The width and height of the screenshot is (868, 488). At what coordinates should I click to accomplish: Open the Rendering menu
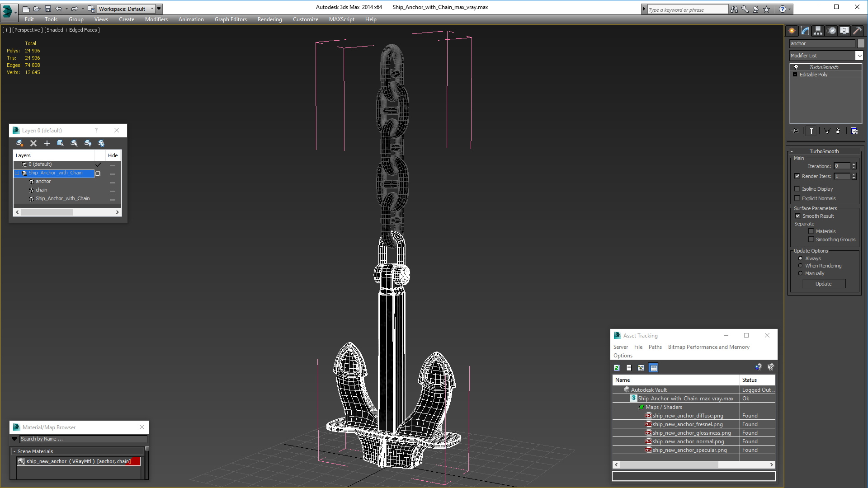pyautogui.click(x=269, y=19)
